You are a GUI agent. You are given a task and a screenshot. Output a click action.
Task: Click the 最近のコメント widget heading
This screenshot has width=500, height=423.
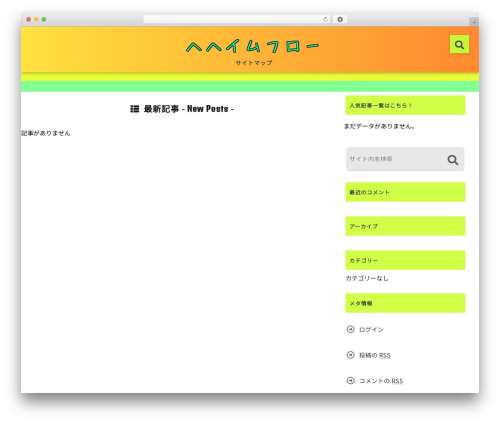405,192
